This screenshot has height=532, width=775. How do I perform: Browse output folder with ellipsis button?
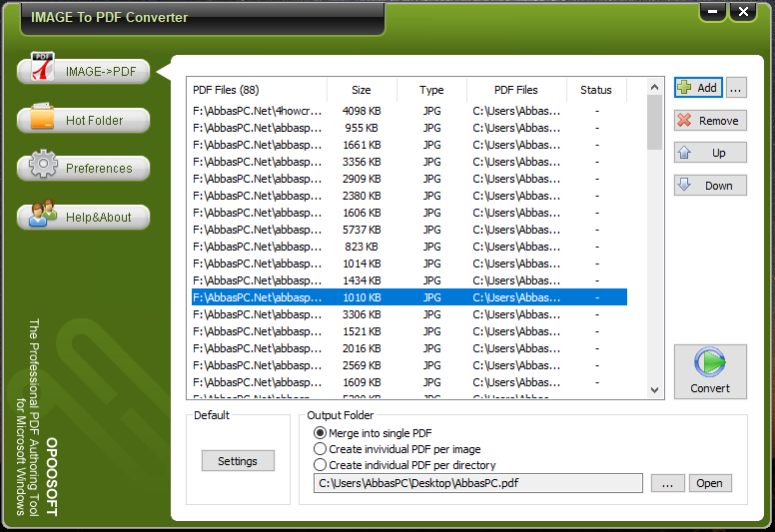click(668, 483)
